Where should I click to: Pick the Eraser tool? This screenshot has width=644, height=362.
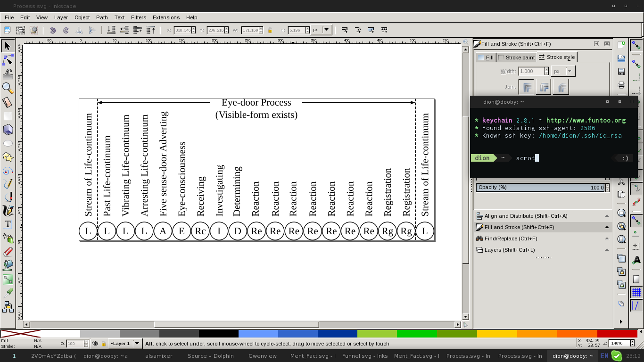click(8, 252)
